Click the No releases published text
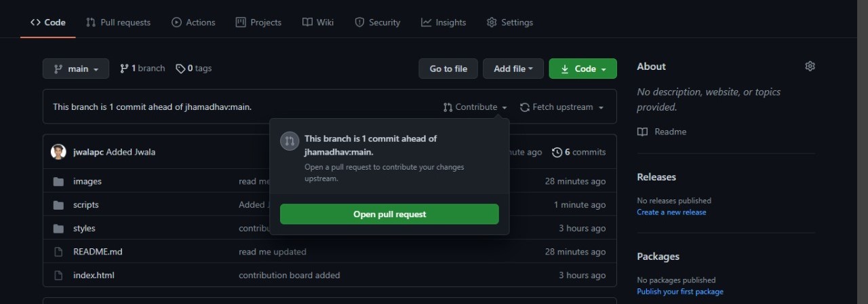Screen dimensions: 868x304 (674, 201)
